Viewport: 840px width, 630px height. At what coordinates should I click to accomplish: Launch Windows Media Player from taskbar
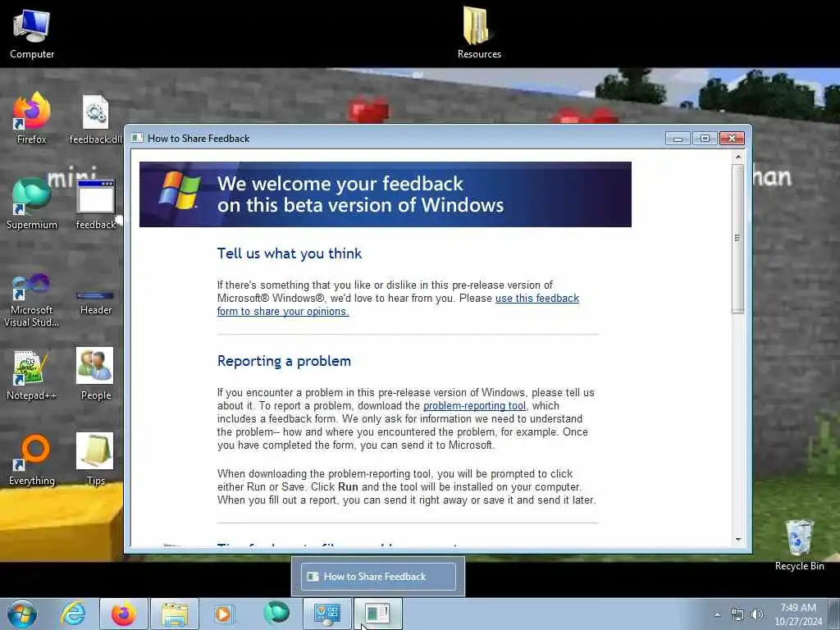point(223,614)
